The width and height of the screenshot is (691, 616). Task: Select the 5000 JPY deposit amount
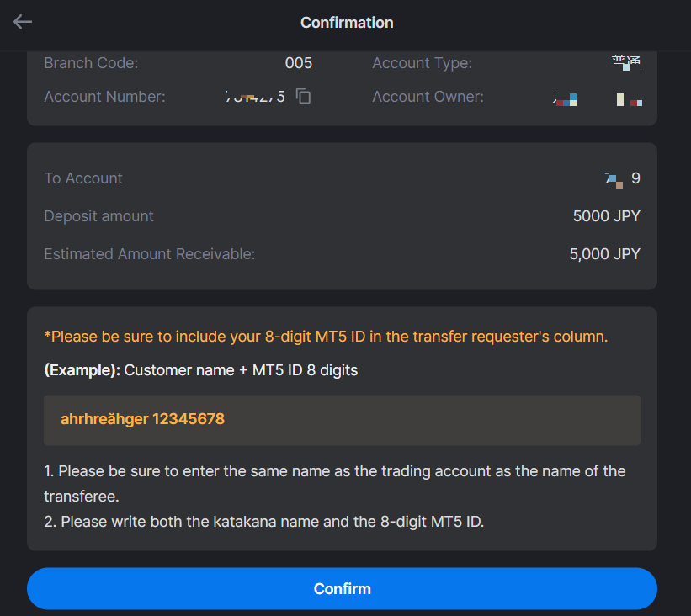tap(606, 216)
